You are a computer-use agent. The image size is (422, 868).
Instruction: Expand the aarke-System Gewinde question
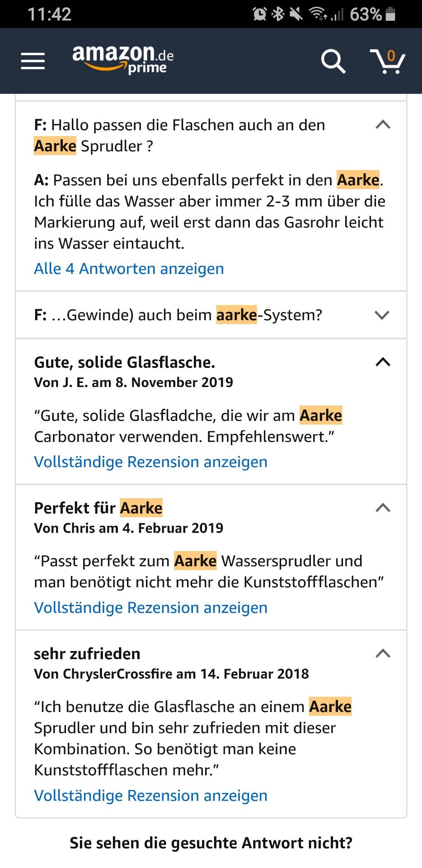click(382, 315)
